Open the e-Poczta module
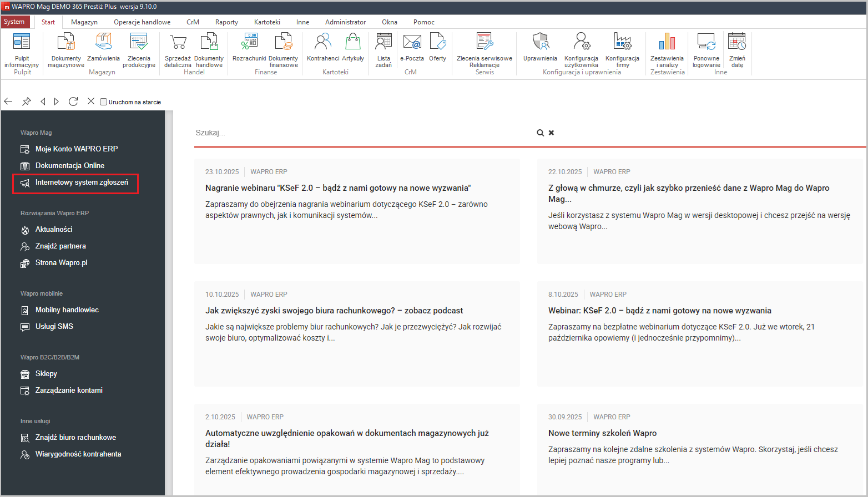The width and height of the screenshot is (868, 497). 412,50
